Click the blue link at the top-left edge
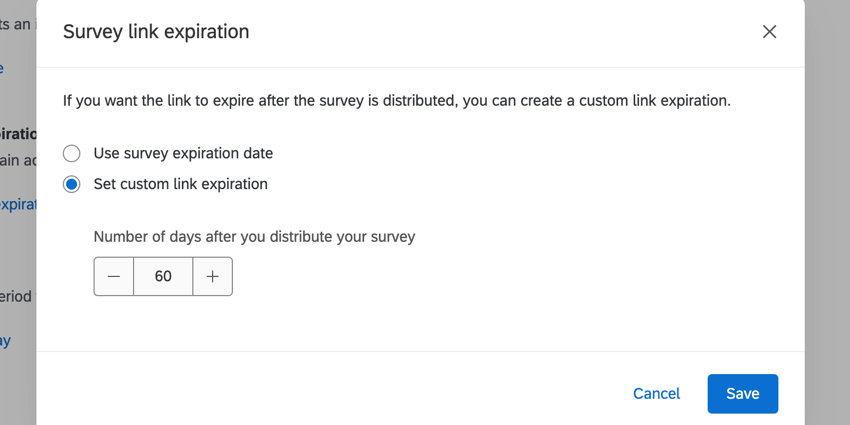Image resolution: width=850 pixels, height=425 pixels. click(3, 68)
